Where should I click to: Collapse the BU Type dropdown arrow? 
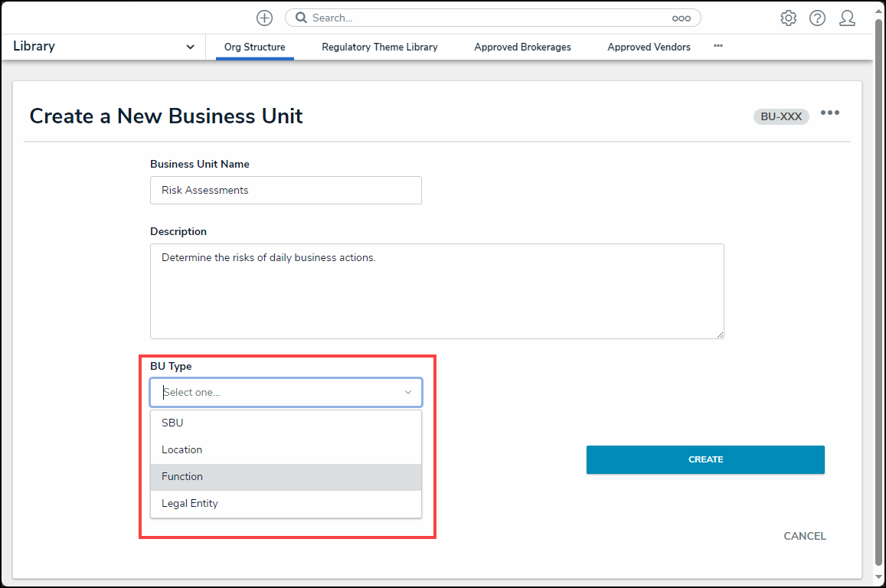[407, 392]
